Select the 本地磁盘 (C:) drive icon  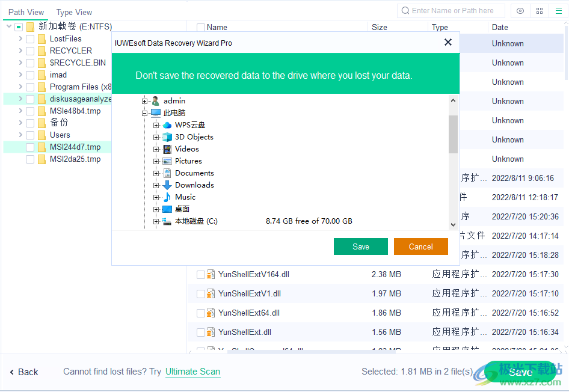[167, 221]
